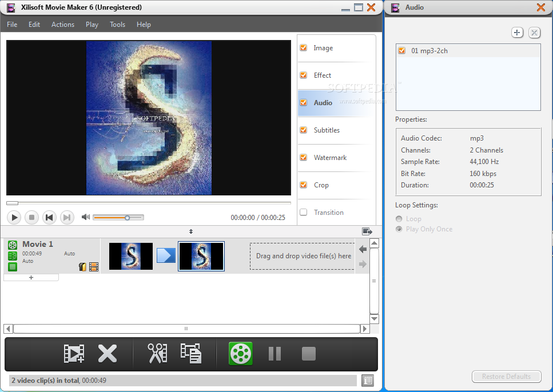Image resolution: width=553 pixels, height=392 pixels.
Task: Select the first video clip thumbnail
Action: [x=131, y=256]
